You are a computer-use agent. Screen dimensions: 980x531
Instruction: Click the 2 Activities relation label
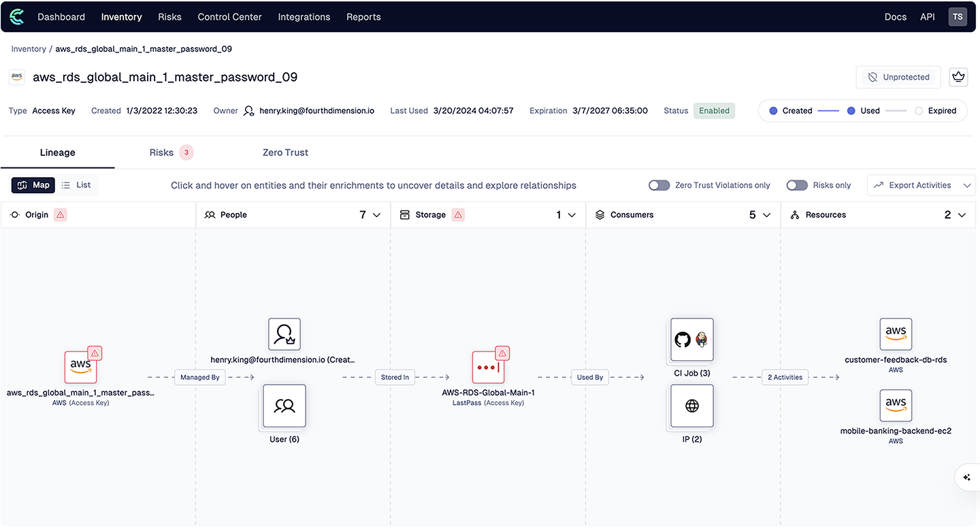pos(785,377)
